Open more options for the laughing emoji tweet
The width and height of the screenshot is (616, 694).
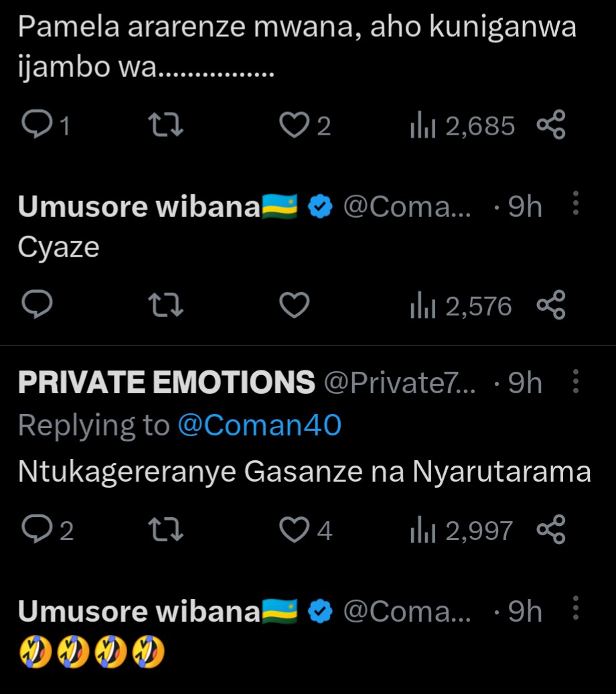click(x=576, y=610)
